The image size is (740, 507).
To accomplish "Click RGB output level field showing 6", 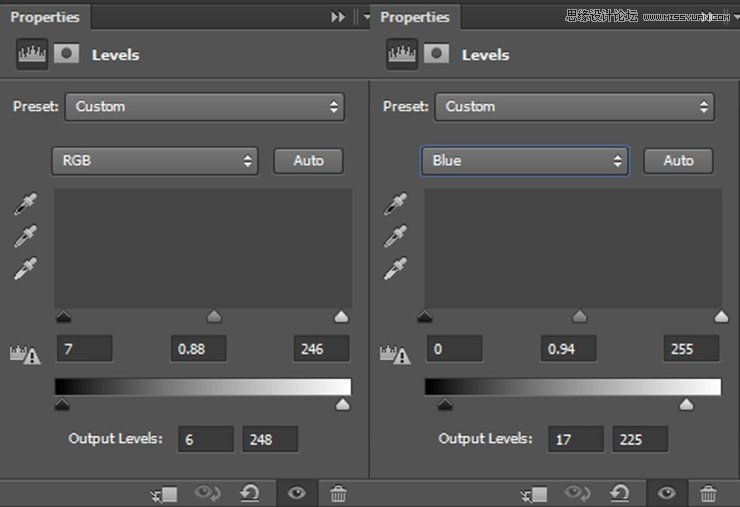I will [x=206, y=439].
